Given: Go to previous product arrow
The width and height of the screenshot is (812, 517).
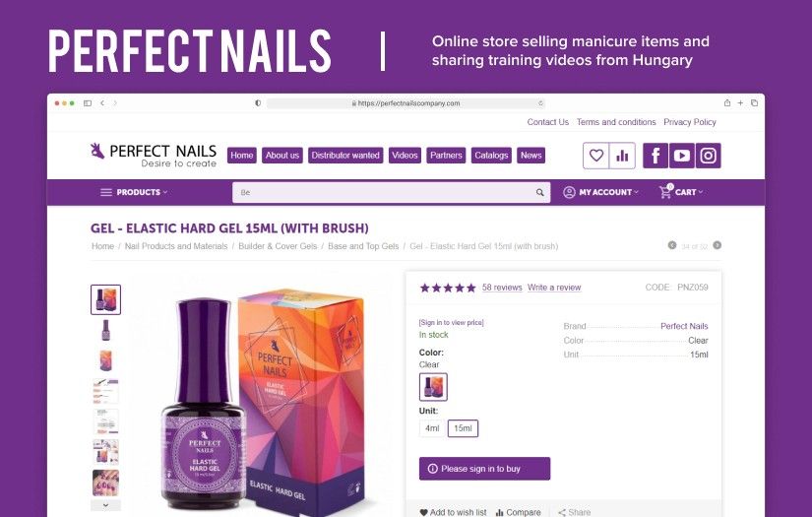Looking at the screenshot, I should 672,245.
